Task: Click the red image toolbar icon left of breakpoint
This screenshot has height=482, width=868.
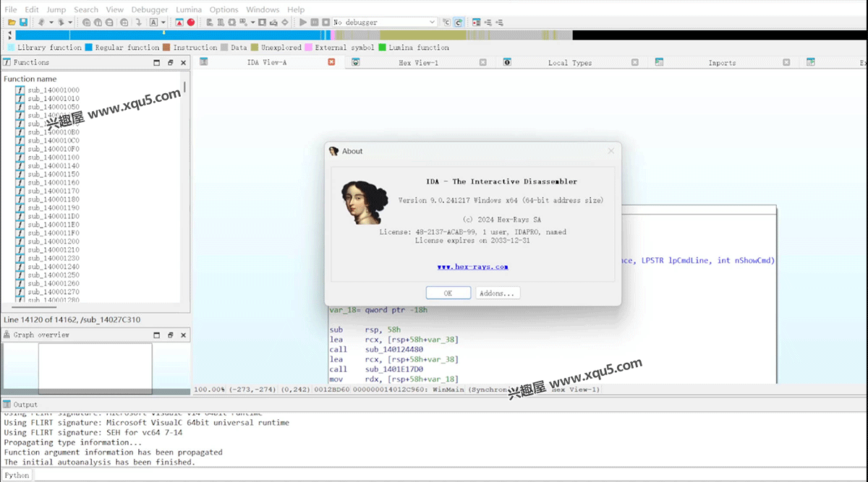Action: (x=179, y=22)
